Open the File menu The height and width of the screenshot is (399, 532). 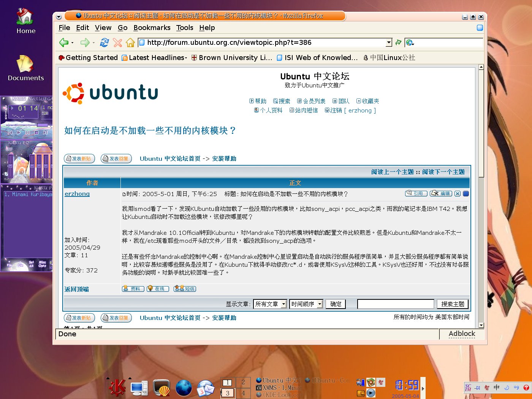click(x=64, y=28)
